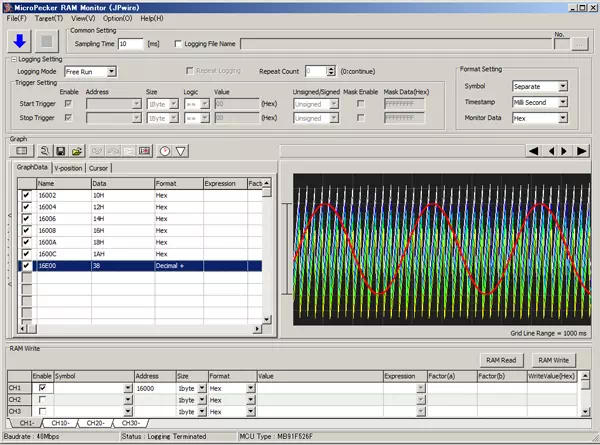Open the Logging Mode dropdown

(x=111, y=72)
